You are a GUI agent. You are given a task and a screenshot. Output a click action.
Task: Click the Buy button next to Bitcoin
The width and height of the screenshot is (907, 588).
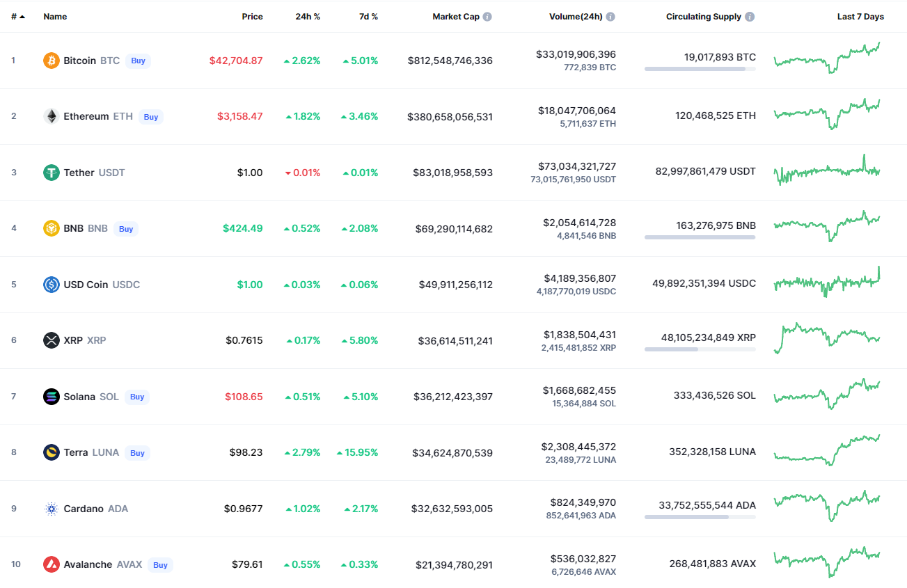(139, 61)
